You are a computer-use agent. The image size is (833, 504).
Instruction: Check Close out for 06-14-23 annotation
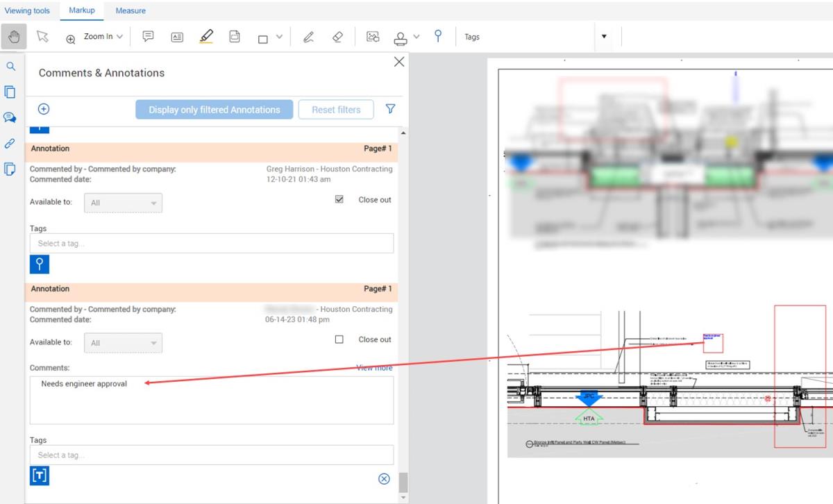click(x=339, y=339)
